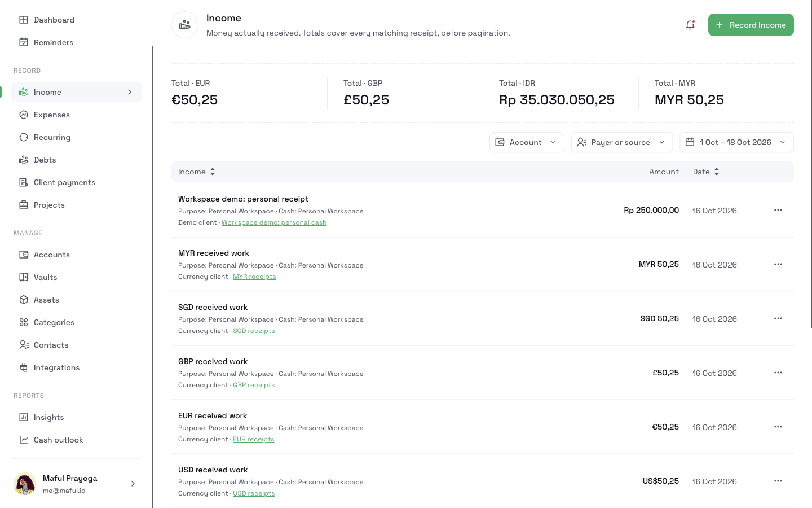Open actions menu for SGD received work

tap(778, 318)
